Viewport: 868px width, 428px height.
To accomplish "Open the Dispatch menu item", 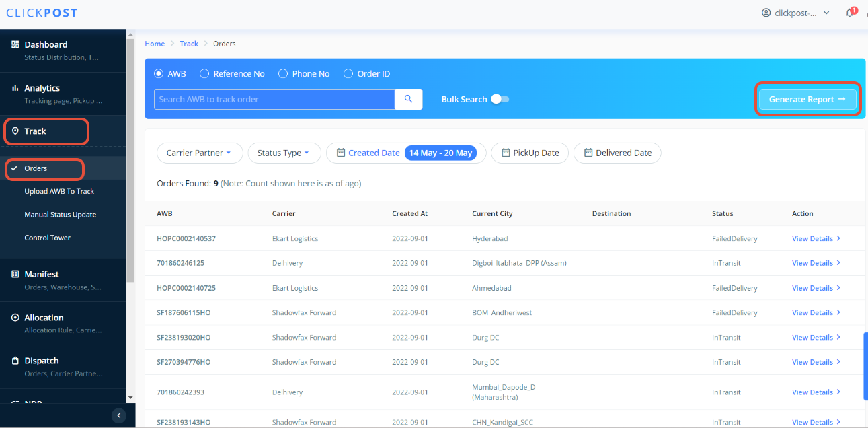I will tap(63, 367).
